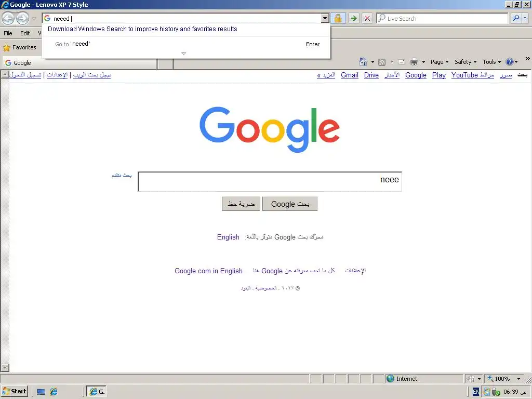Open the Windows Start menu

point(14,392)
